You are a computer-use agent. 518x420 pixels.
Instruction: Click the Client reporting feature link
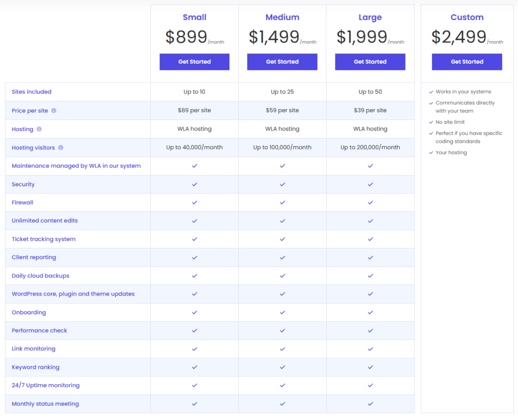33,257
